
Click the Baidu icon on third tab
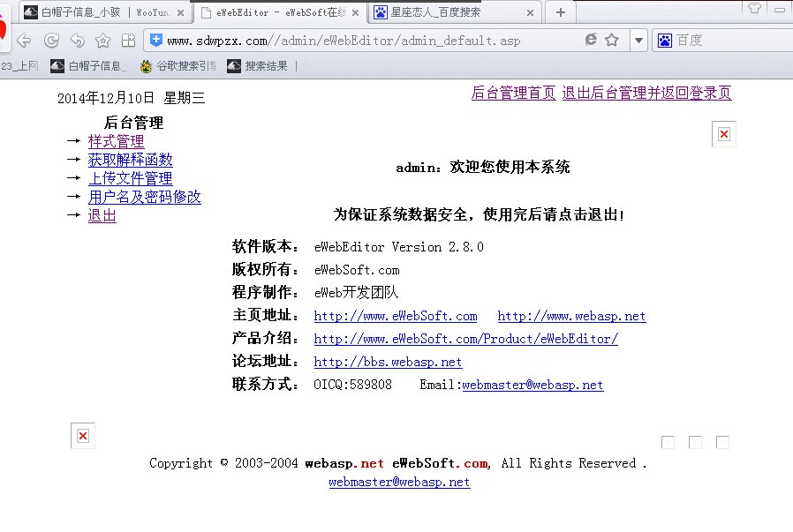click(381, 12)
